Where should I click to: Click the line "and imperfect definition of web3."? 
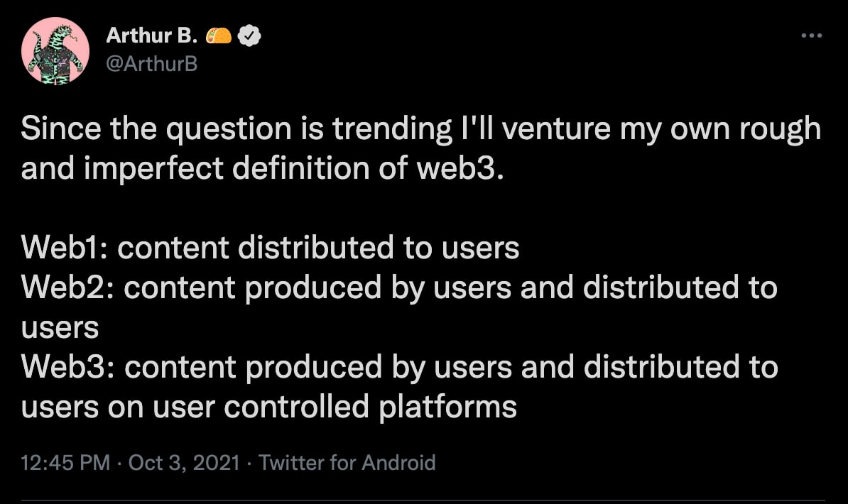click(x=262, y=169)
